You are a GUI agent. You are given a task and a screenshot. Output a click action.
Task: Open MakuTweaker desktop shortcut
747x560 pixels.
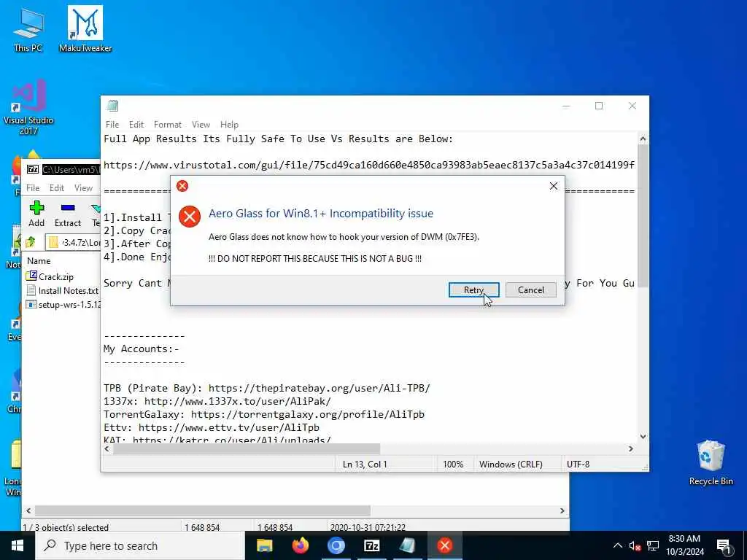click(85, 28)
